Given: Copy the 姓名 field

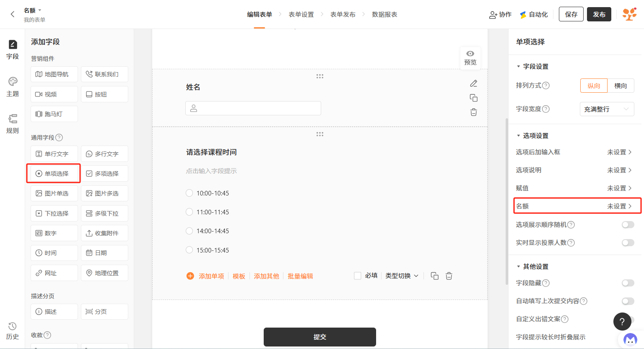Looking at the screenshot, I should tap(474, 98).
